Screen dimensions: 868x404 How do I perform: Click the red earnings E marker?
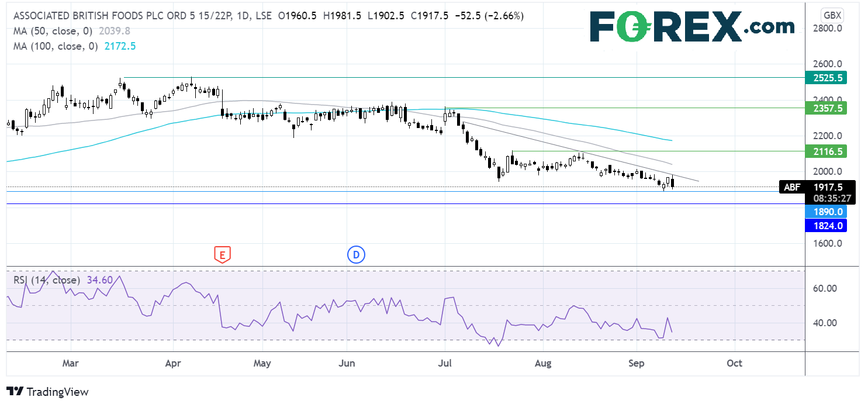coord(222,254)
